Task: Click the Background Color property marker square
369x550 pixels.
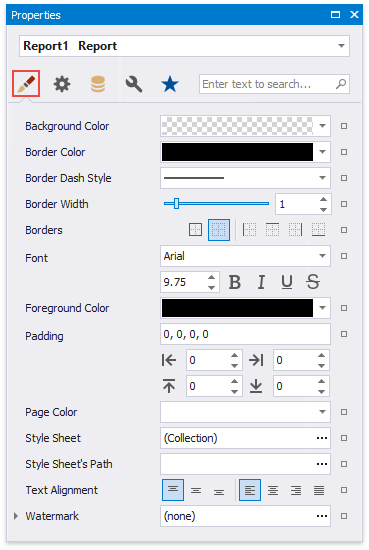Action: tap(344, 126)
